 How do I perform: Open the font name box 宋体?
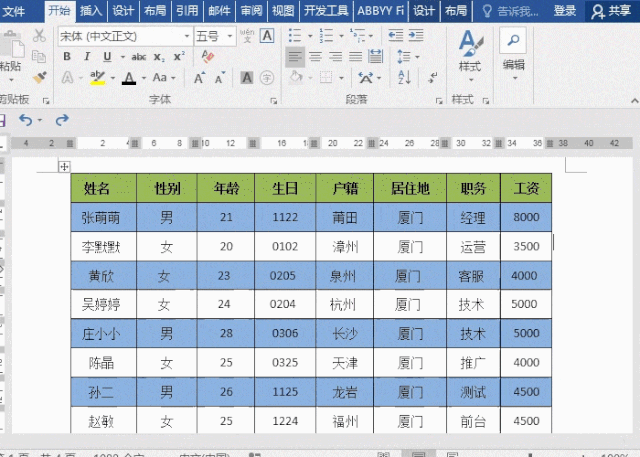click(125, 36)
